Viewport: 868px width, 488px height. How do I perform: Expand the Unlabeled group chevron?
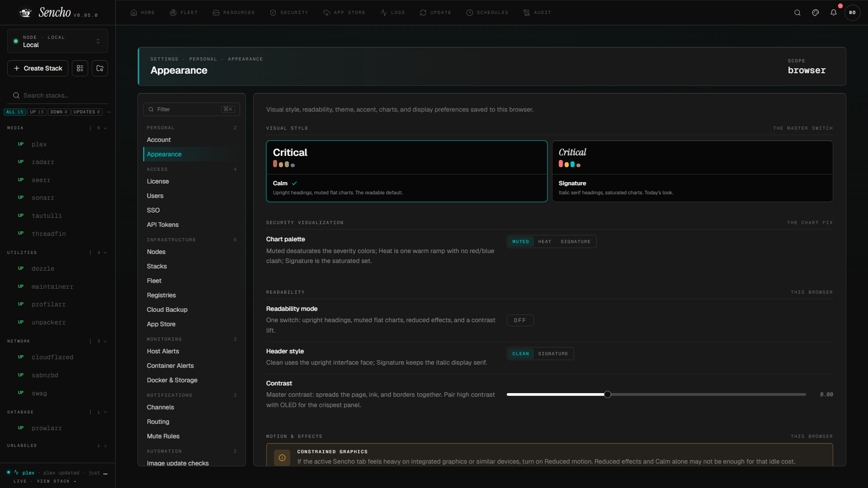pyautogui.click(x=105, y=446)
